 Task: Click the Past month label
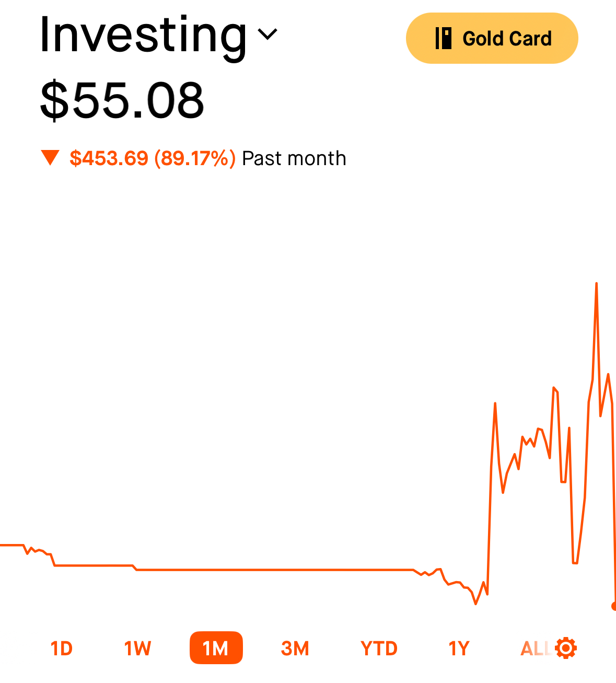(294, 158)
